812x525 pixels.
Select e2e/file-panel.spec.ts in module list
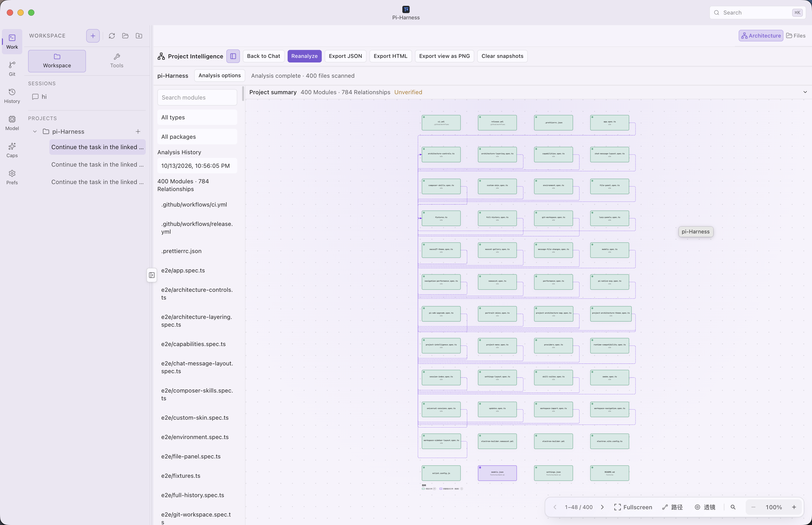click(197, 456)
